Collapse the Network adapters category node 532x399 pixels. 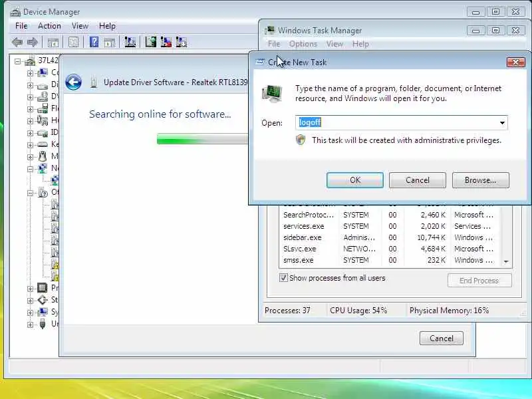coord(30,169)
